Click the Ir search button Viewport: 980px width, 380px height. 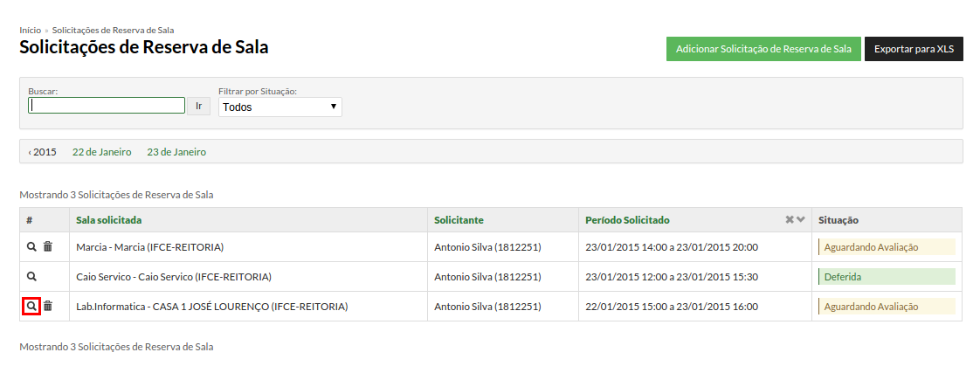199,106
